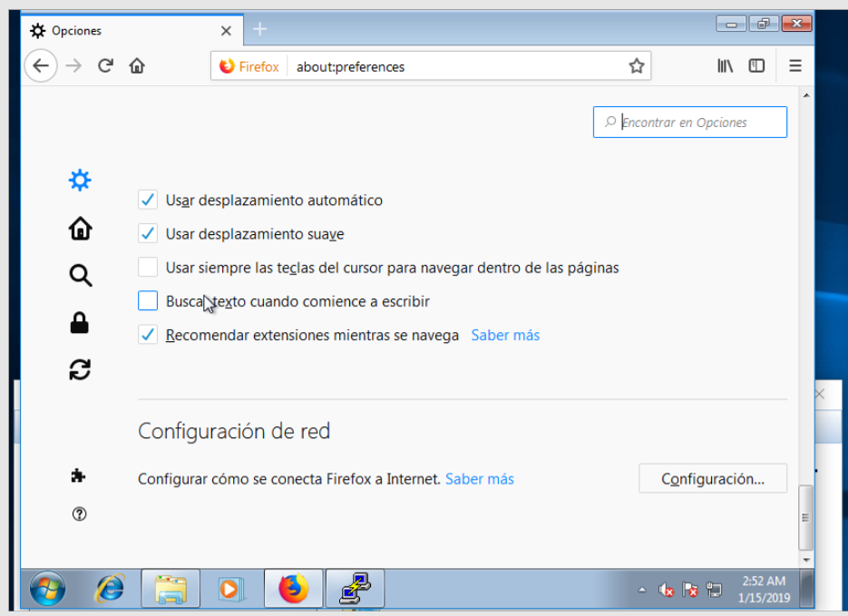Open Firefox help question mark icon
Viewport: 848px width, 616px height.
pos(79,514)
